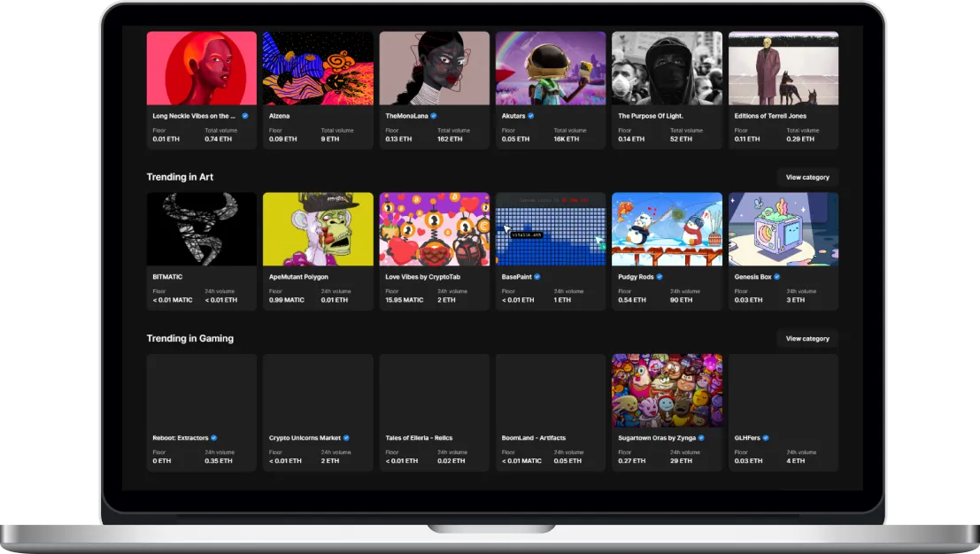Image resolution: width=980 pixels, height=554 pixels.
Task: Select the Aizena collection title
Action: (280, 116)
